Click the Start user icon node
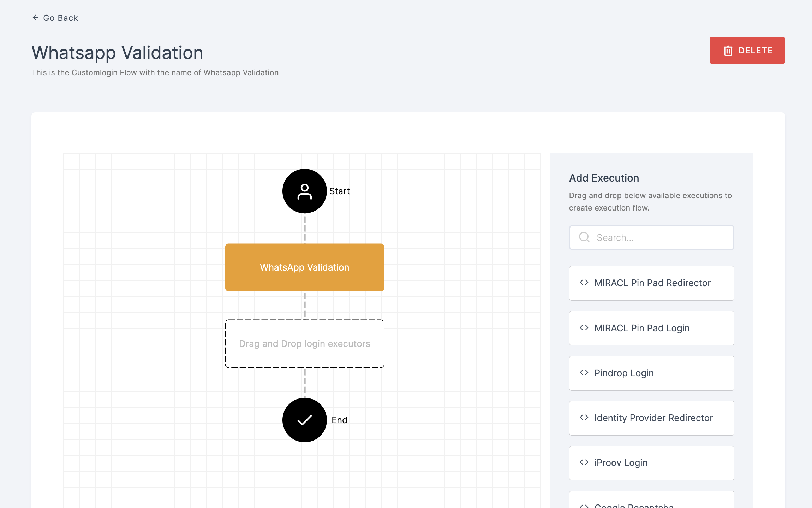Image resolution: width=812 pixels, height=508 pixels. 304,191
